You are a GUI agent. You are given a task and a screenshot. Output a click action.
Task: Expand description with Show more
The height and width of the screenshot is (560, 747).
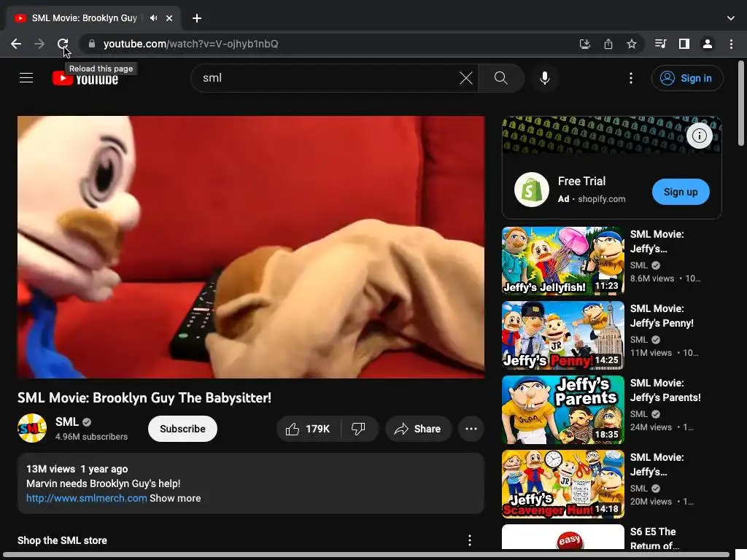tap(175, 498)
